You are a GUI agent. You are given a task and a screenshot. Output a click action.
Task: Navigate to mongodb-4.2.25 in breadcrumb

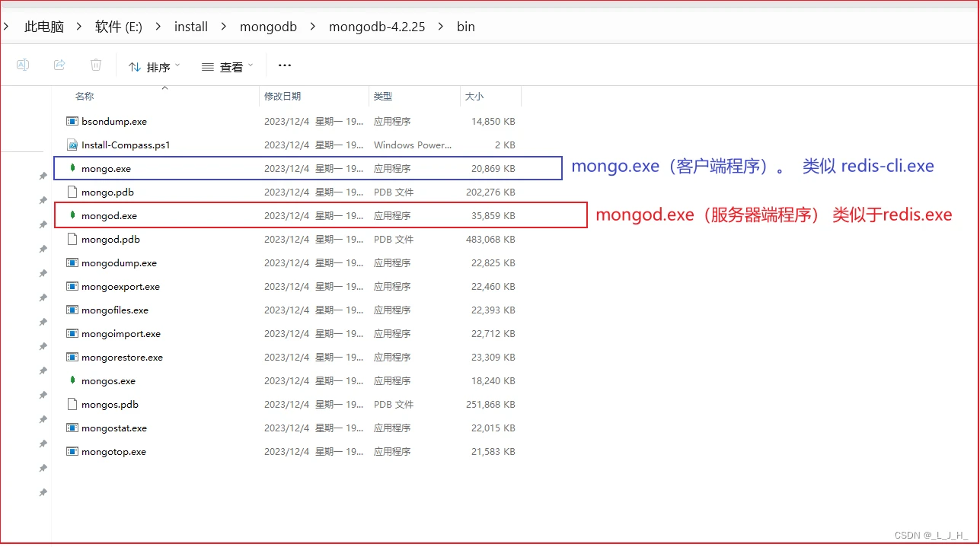pyautogui.click(x=376, y=27)
